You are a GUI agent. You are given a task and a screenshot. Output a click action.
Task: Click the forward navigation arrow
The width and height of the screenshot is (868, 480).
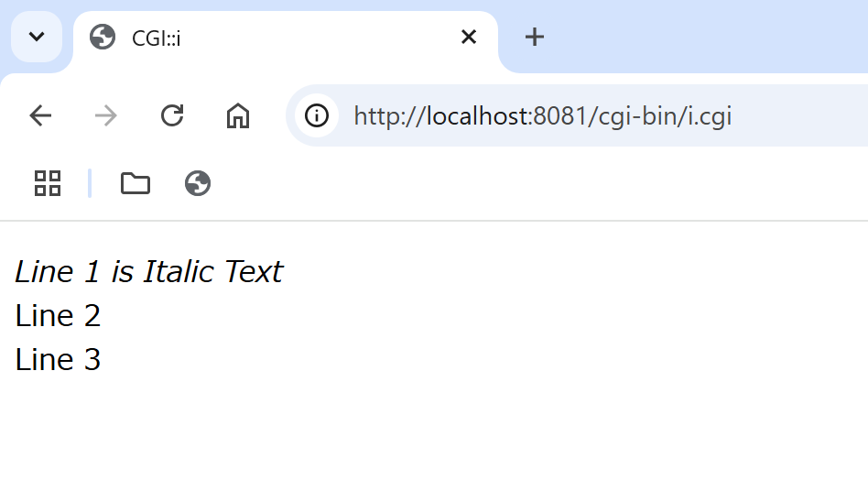105,115
